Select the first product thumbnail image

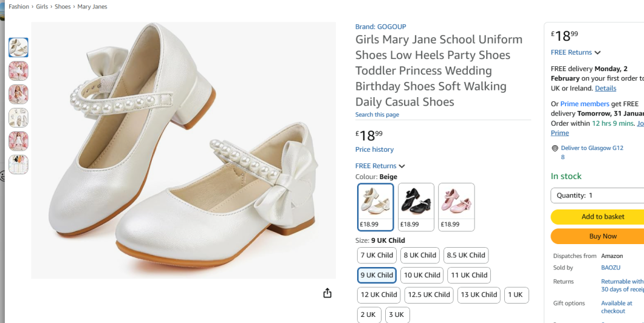pyautogui.click(x=18, y=47)
